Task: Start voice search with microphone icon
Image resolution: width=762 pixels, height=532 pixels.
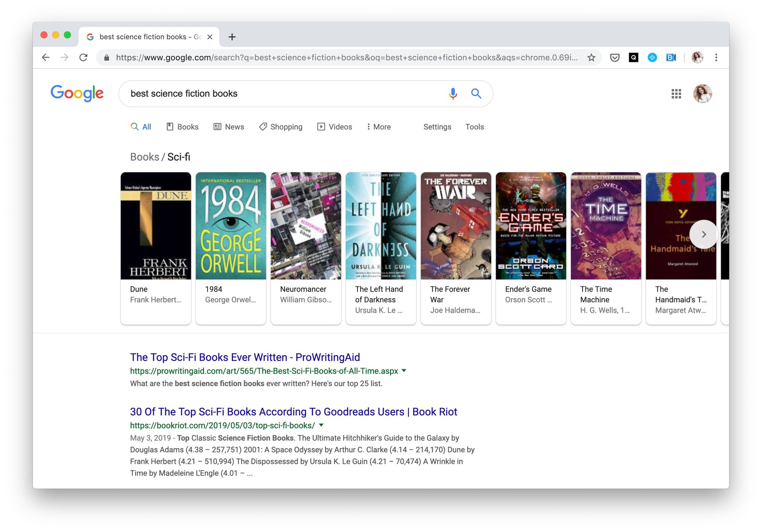Action: click(x=453, y=94)
